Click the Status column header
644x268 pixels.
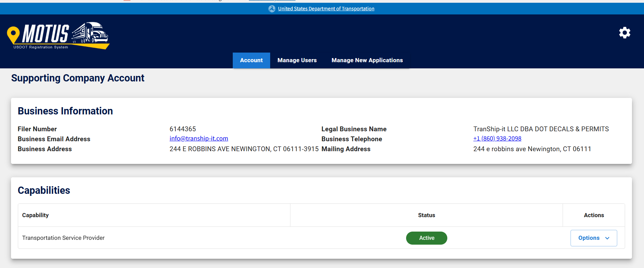coord(426,215)
